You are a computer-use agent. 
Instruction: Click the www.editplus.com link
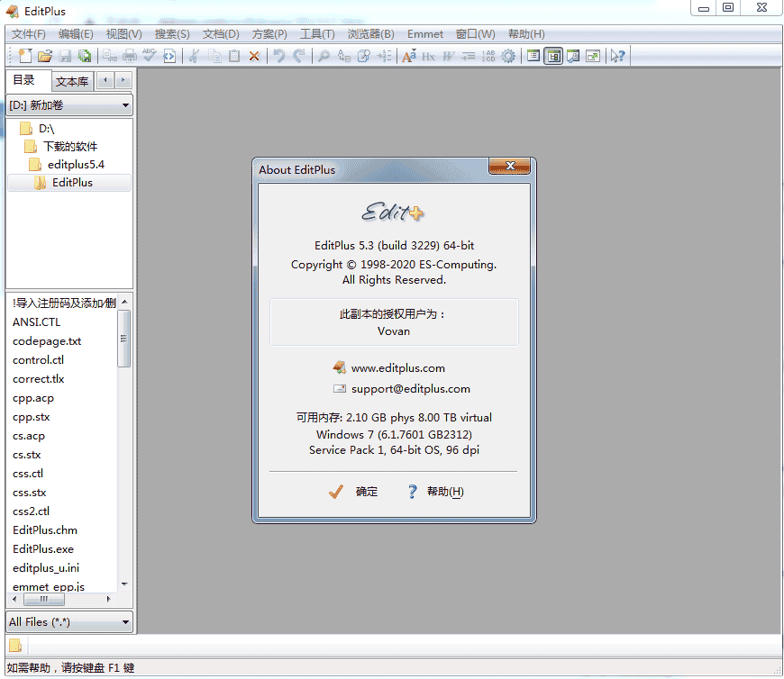pos(397,368)
